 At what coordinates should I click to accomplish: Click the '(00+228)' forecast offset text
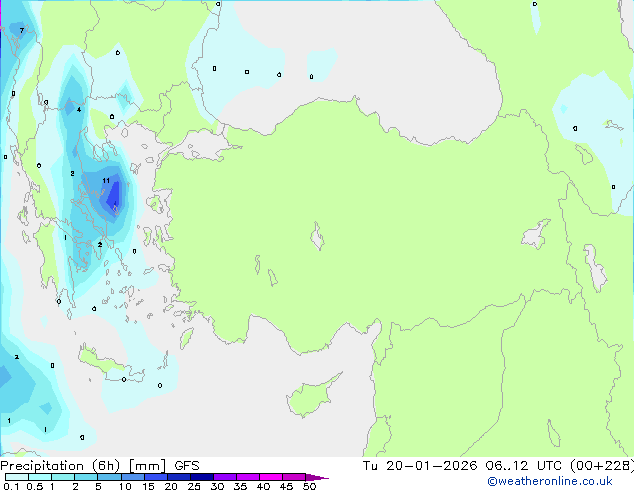[x=602, y=466]
